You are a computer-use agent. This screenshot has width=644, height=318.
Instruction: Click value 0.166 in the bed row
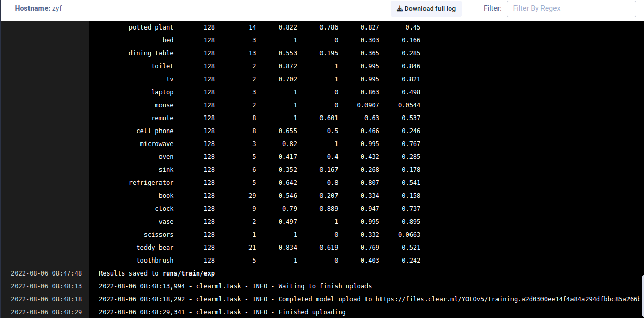pos(411,40)
